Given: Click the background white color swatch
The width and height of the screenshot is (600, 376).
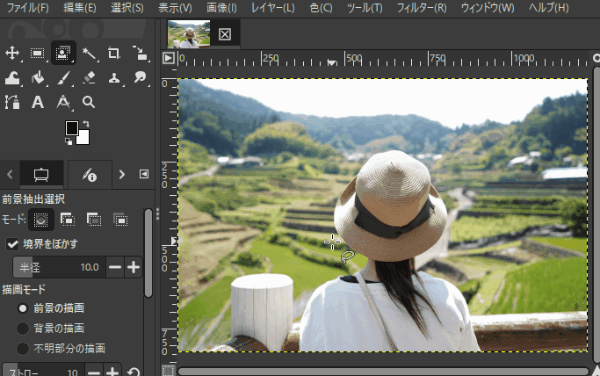Looking at the screenshot, I should [84, 138].
